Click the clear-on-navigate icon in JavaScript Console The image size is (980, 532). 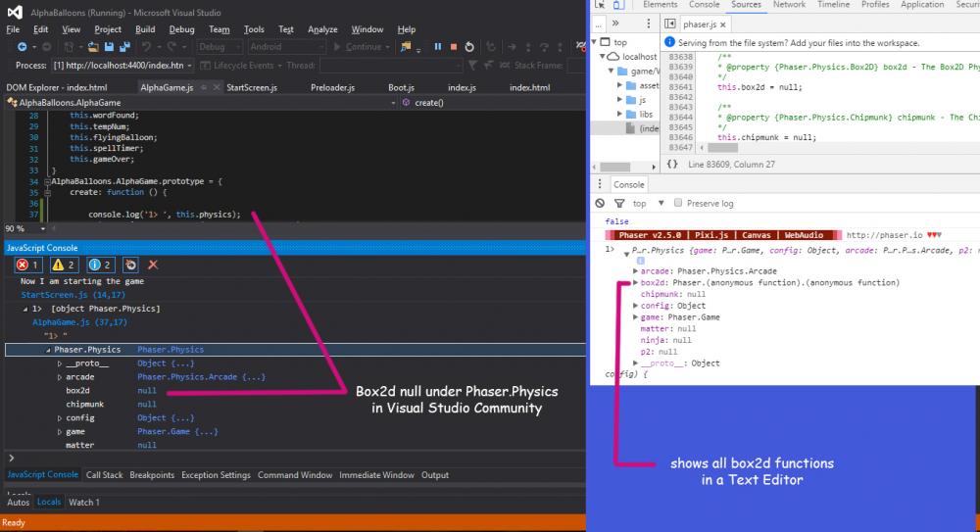click(x=130, y=266)
